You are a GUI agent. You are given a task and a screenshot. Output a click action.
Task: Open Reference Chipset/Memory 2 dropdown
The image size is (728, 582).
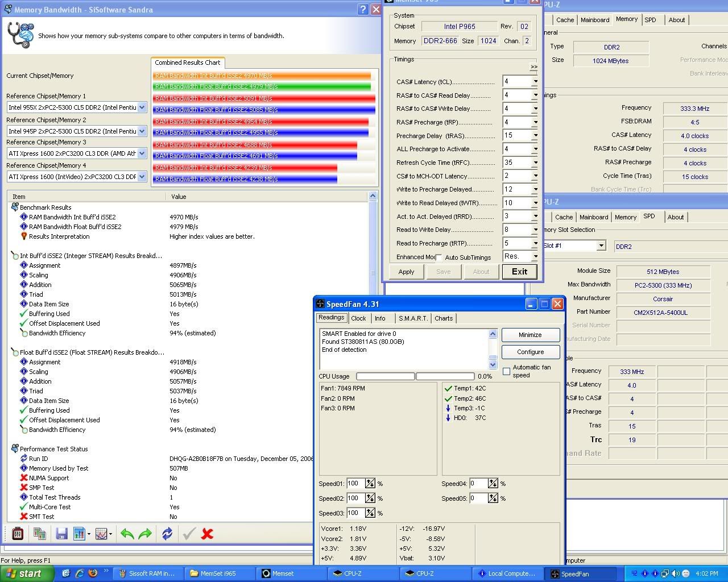pos(142,131)
